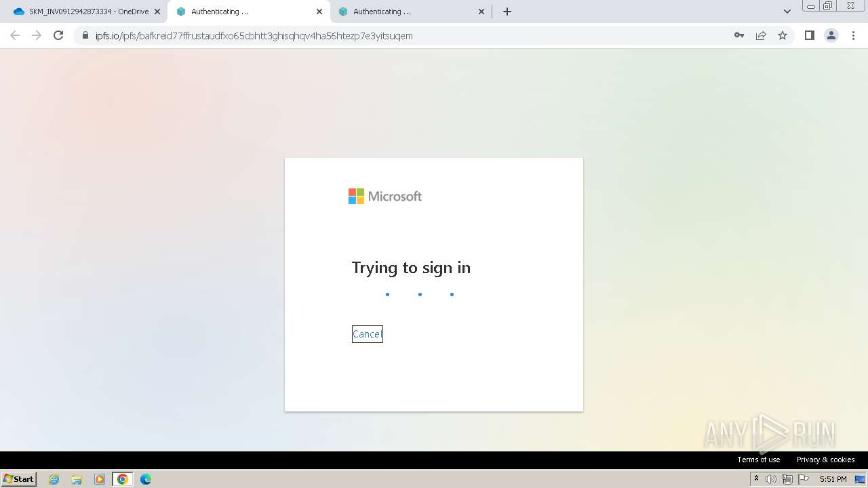The image size is (868, 488).
Task: Open Microsoft Edge from taskbar
Action: [146, 479]
